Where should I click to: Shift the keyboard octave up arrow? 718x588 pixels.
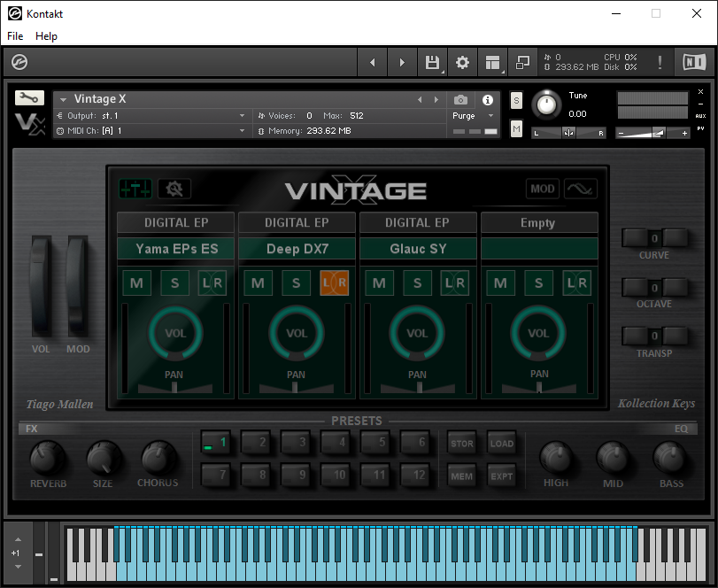(18, 539)
